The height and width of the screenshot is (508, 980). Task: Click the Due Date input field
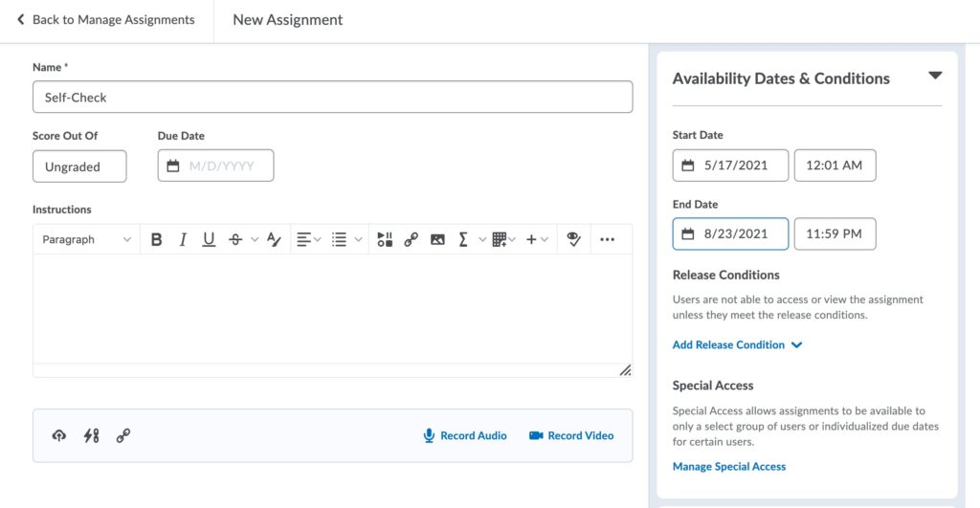[215, 166]
